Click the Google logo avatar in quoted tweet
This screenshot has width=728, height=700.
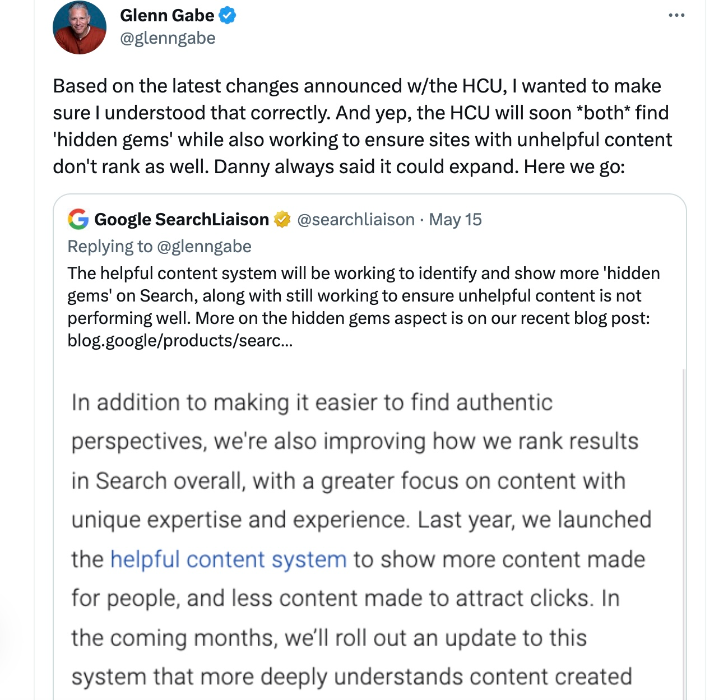pos(78,219)
